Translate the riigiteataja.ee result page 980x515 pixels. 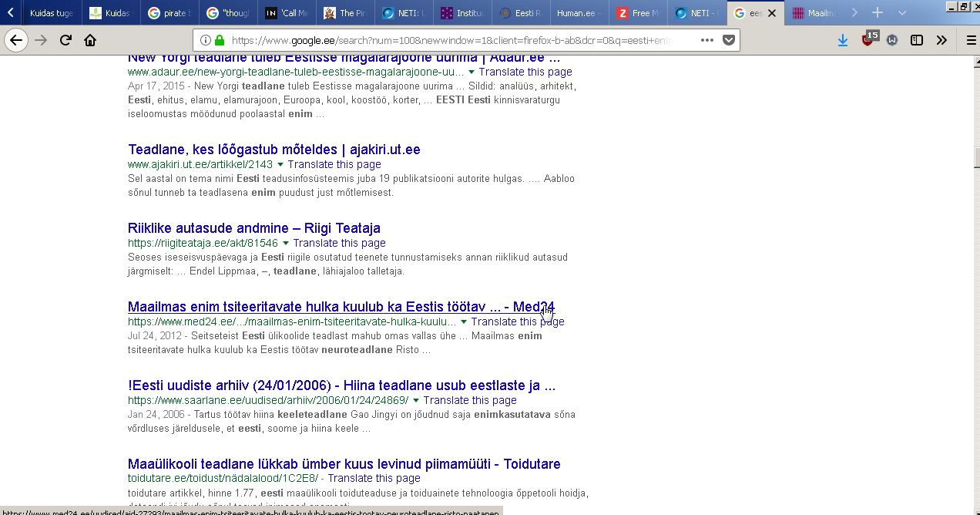pyautogui.click(x=340, y=243)
